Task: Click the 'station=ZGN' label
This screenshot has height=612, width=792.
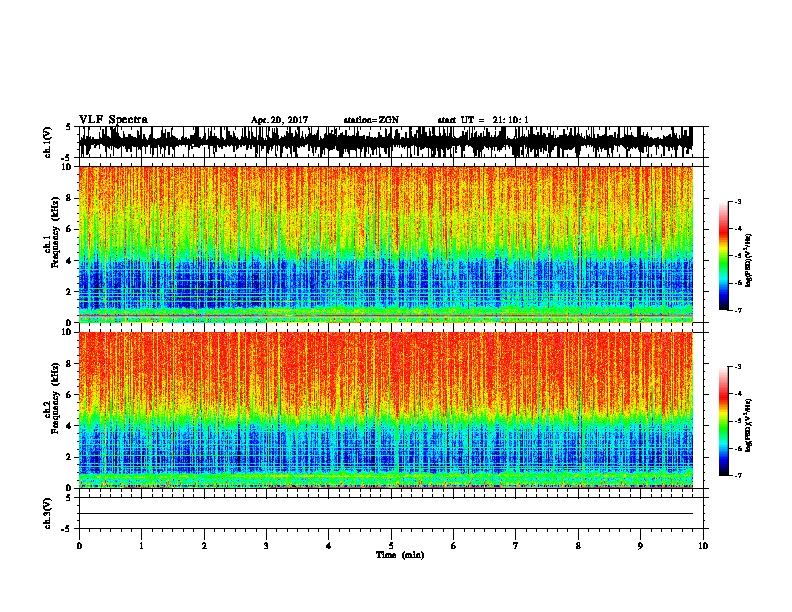Action: pos(371,120)
